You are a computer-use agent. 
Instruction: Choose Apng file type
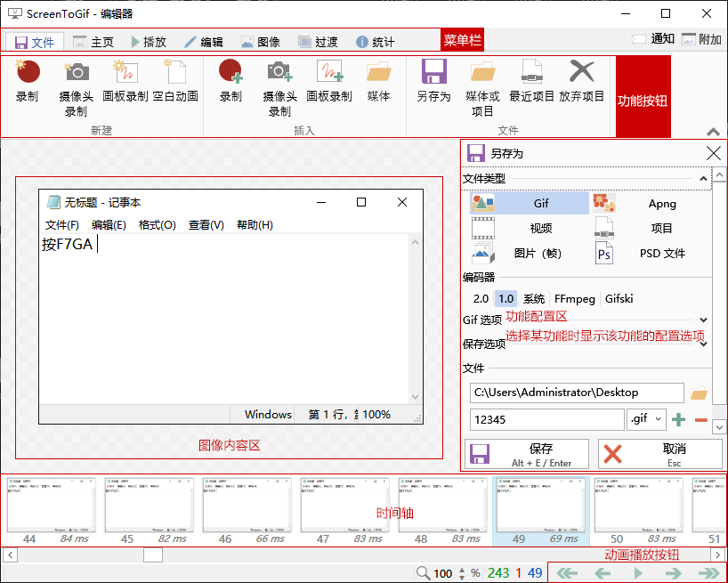pyautogui.click(x=651, y=203)
